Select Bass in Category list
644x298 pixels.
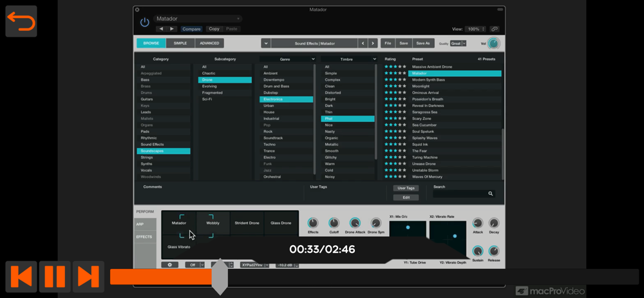click(164, 80)
